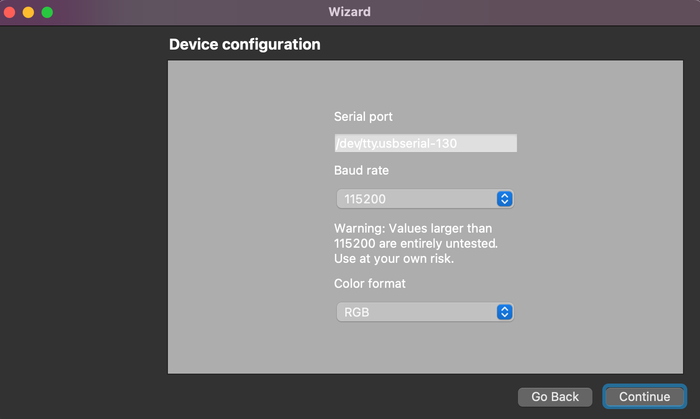This screenshot has width=700, height=419.
Task: Click the Color format dropdown's blue chevron arrows
Action: click(x=505, y=312)
